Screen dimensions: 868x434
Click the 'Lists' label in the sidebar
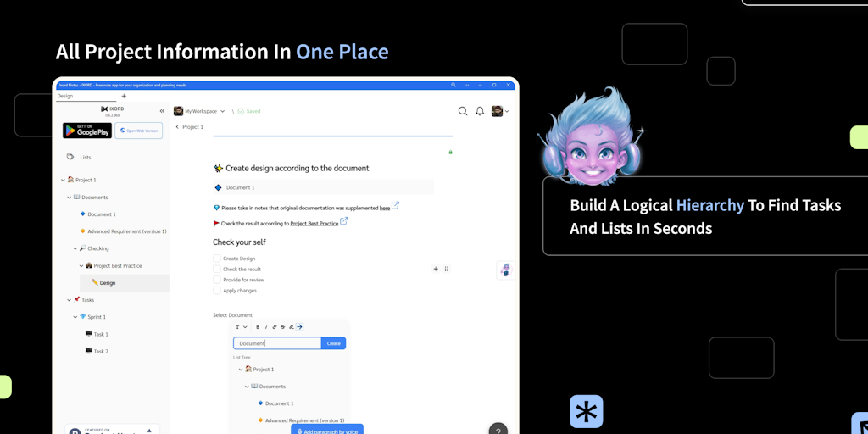[86, 157]
